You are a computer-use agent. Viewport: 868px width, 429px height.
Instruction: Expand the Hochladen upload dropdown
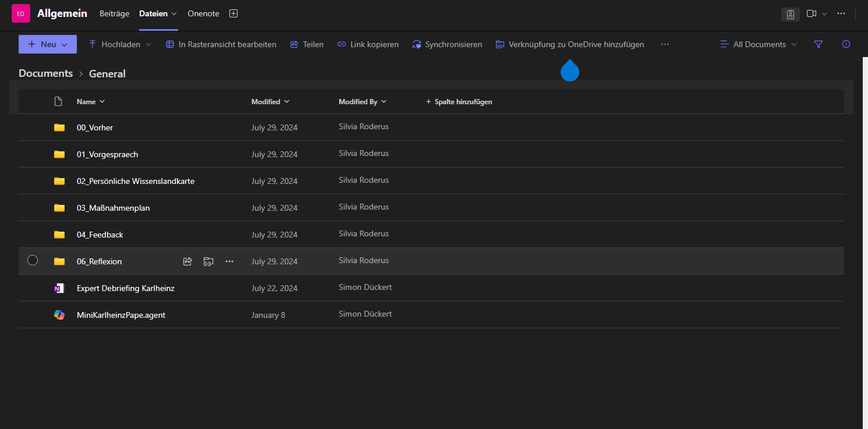(148, 44)
